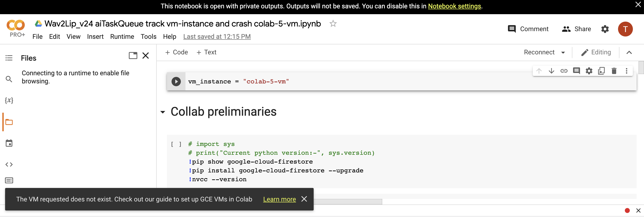This screenshot has height=217, width=644.
Task: Add a comment to the vm_instance cell
Action: click(577, 71)
